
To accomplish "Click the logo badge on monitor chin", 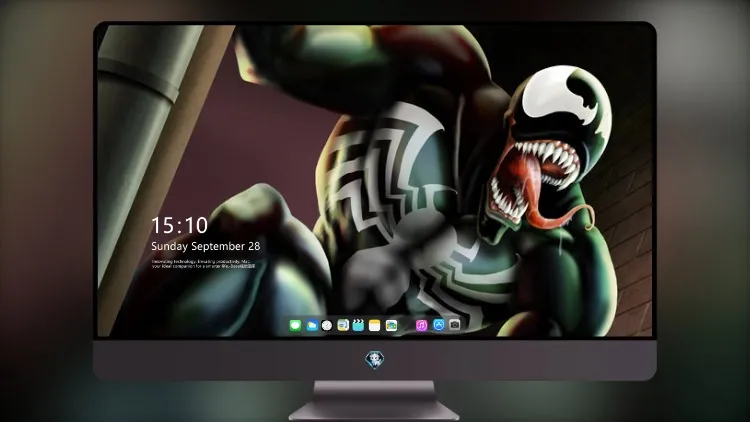I will [375, 360].
